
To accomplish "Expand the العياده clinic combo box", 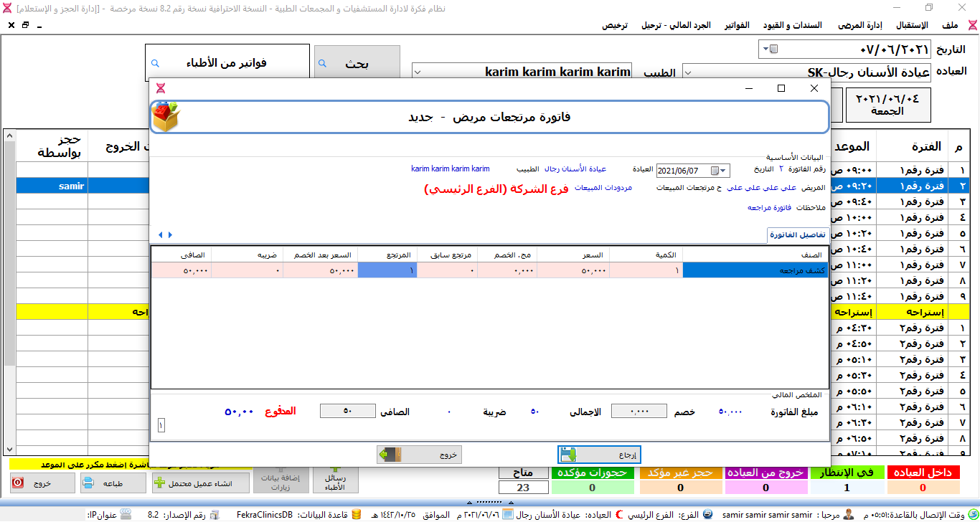I will (688, 72).
